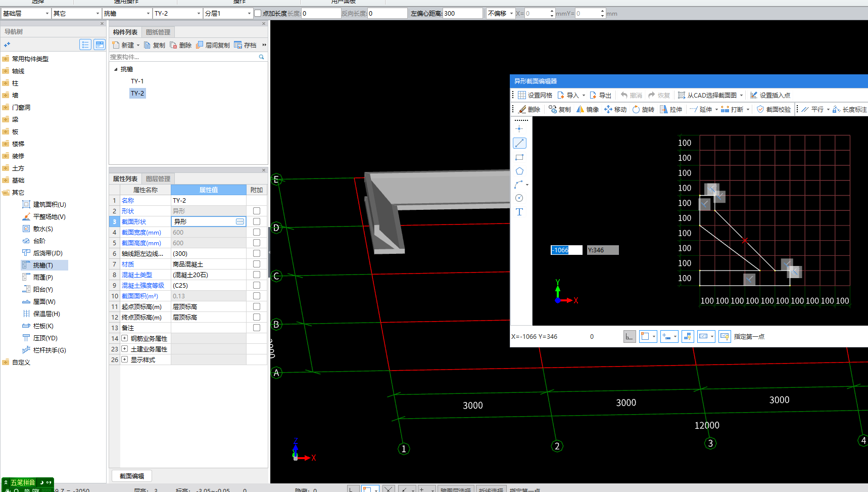868x492 pixels.
Task: Toggle 附加 checkbox for 混凝土类型 row
Action: tap(257, 275)
